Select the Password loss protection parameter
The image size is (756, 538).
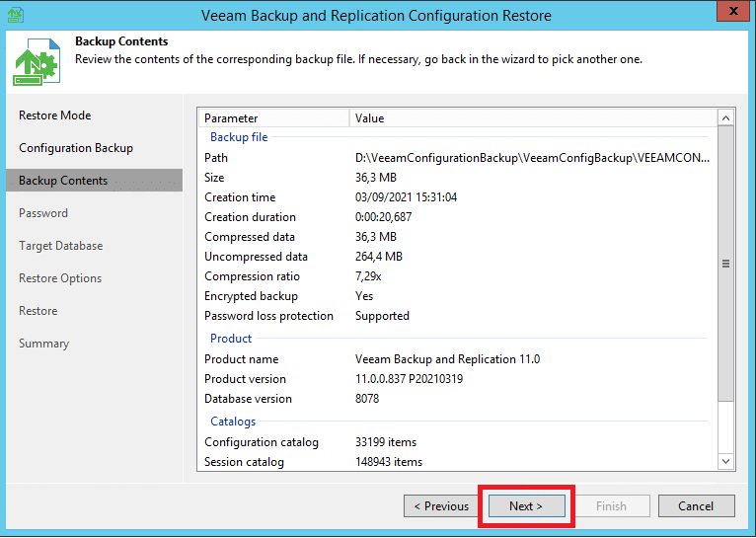tap(269, 316)
